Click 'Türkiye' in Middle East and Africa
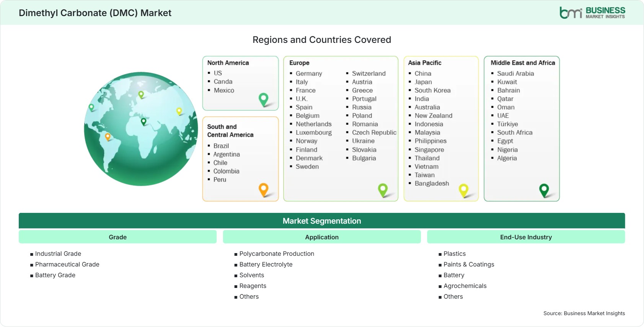644x327 pixels. [507, 124]
